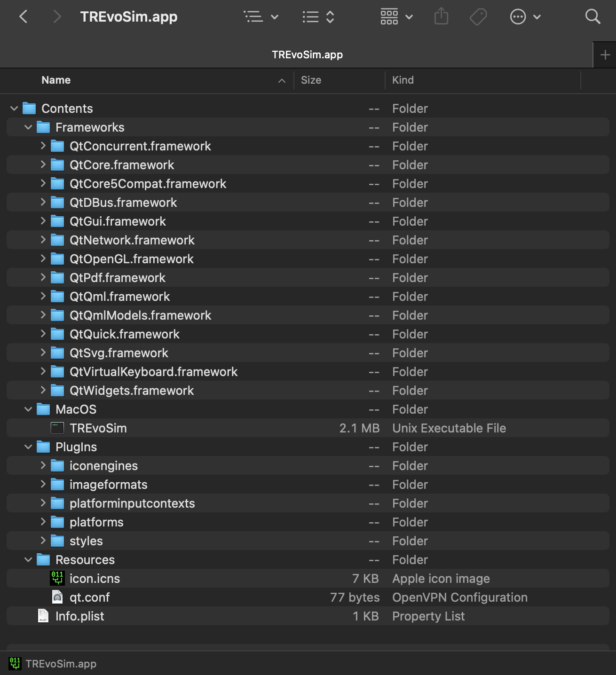Screen dimensions: 616x675
Task: Click the '2.1 MB' size value
Action: [x=359, y=428]
